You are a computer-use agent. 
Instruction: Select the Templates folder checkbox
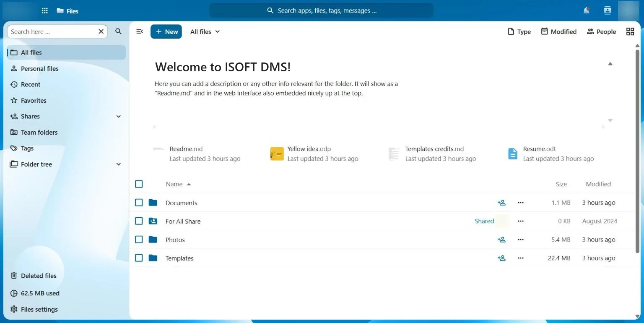139,258
